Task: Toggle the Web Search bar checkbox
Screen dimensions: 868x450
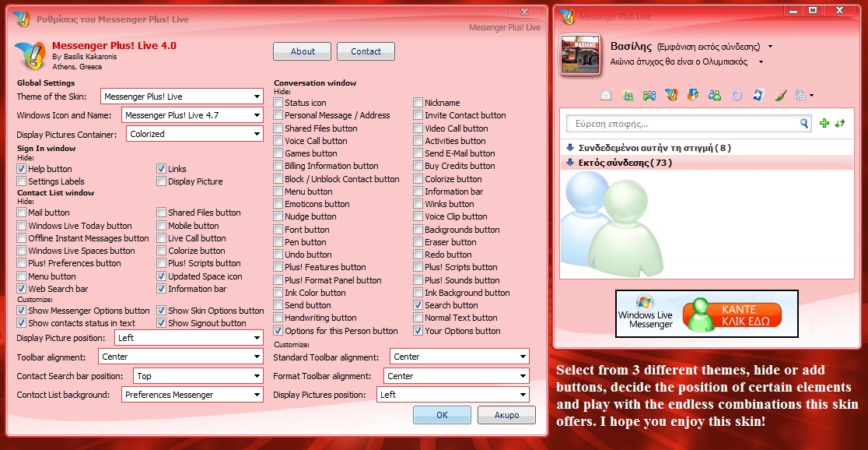Action: 22,289
